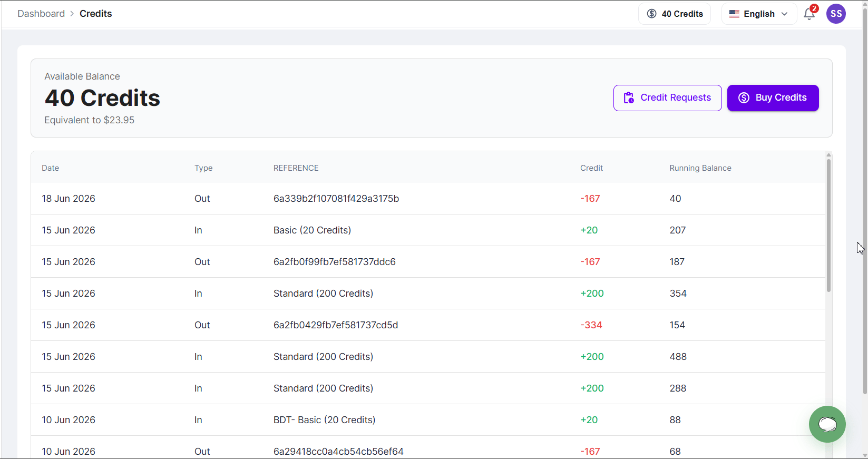Click the clipboard icon in Credit Requests
Screen dimensions: 868x459
click(x=629, y=97)
